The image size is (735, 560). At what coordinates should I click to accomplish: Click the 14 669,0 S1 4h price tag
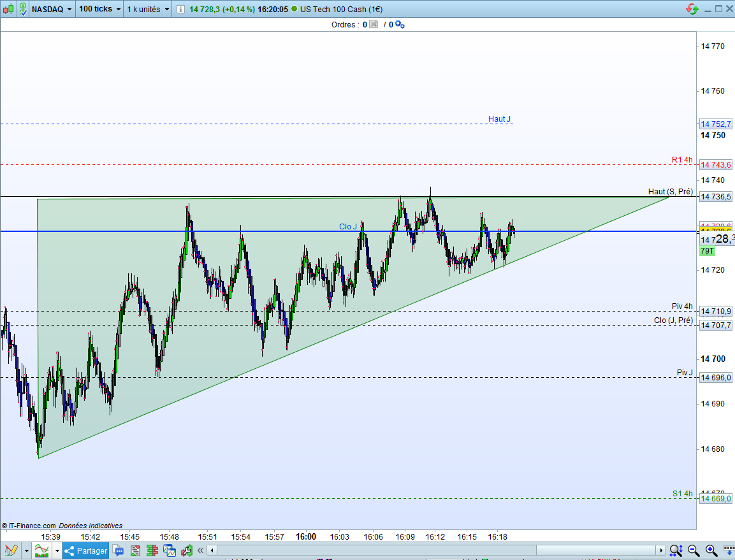715,499
